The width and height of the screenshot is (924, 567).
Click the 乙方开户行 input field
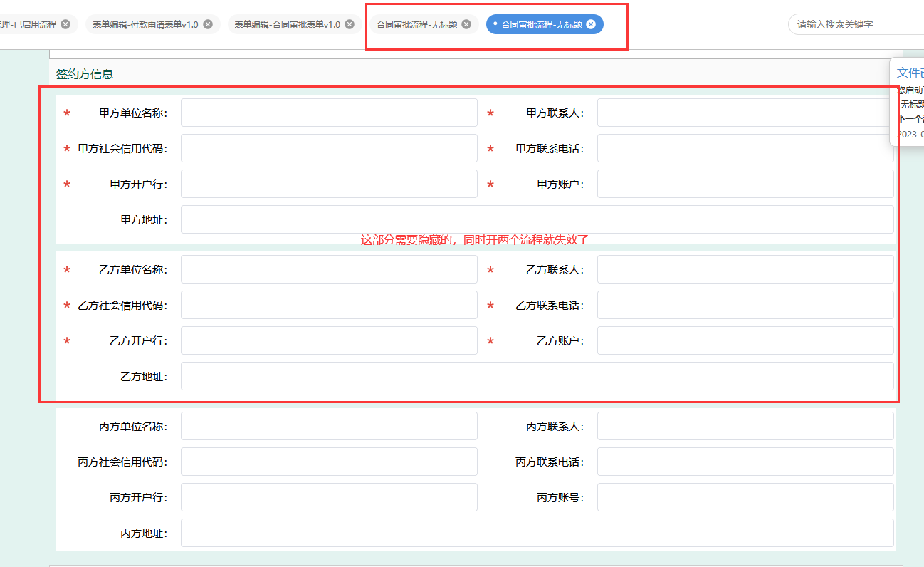tap(329, 340)
